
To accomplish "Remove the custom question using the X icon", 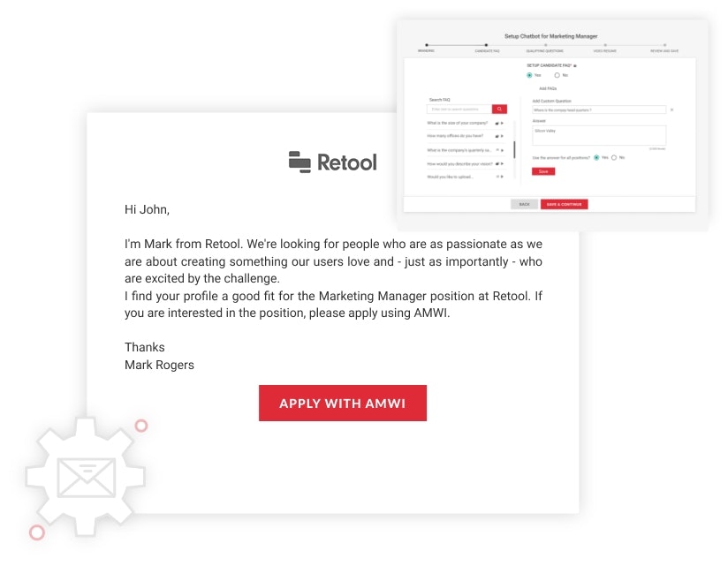I will click(672, 109).
